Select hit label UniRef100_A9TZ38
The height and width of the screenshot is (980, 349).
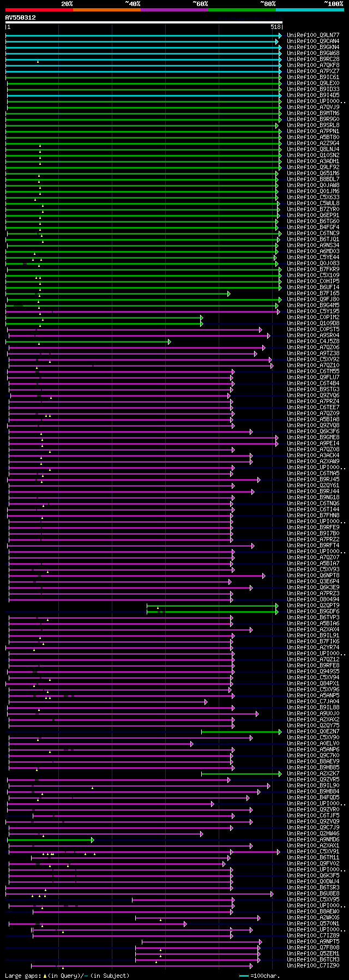(313, 353)
